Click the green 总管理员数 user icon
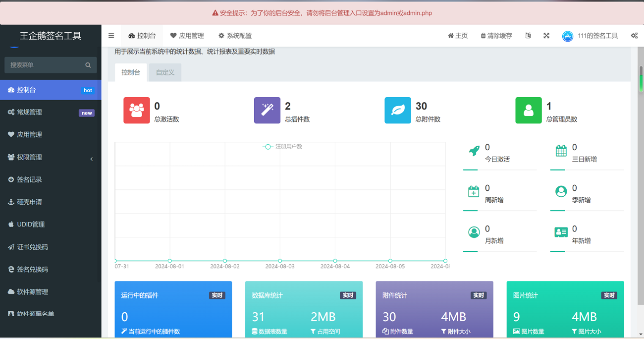This screenshot has width=644, height=339. [528, 110]
